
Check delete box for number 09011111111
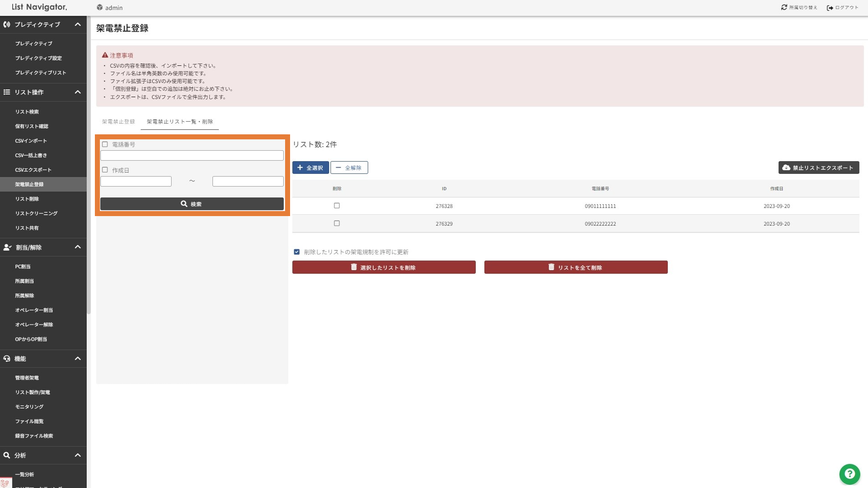[336, 206]
